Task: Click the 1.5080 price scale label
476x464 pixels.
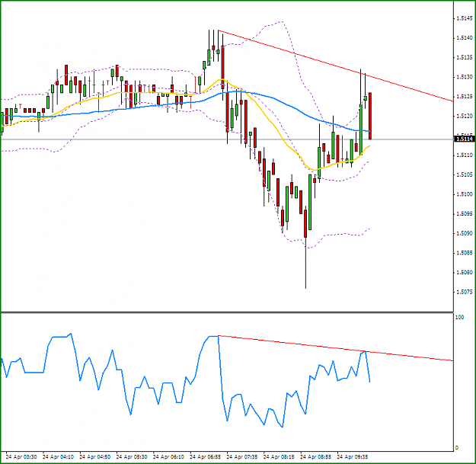Action: coord(465,273)
